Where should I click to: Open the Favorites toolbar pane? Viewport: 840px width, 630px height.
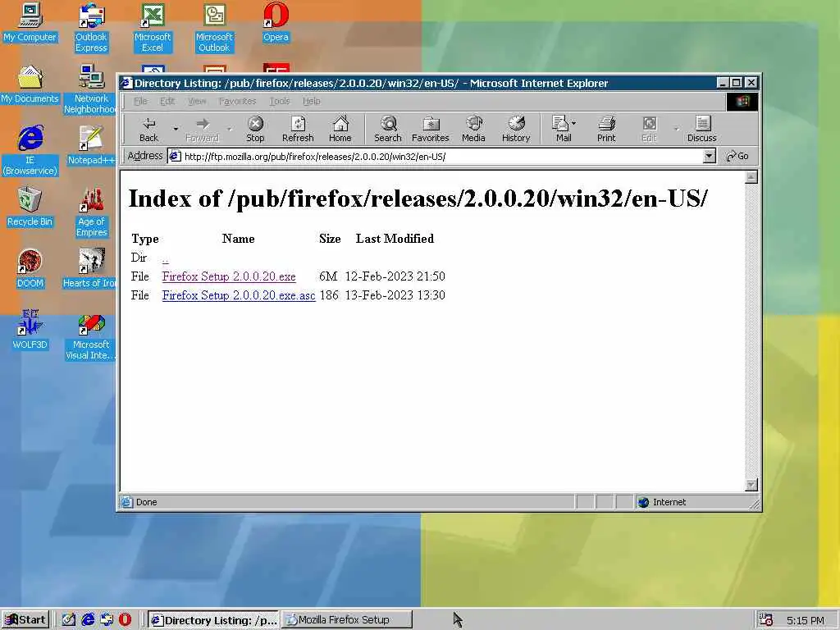[x=430, y=129]
